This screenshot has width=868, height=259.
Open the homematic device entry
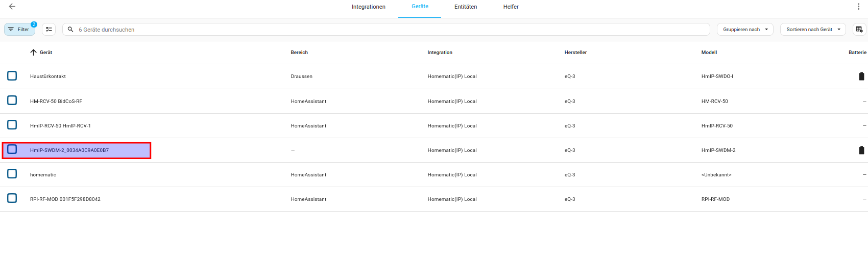click(43, 175)
